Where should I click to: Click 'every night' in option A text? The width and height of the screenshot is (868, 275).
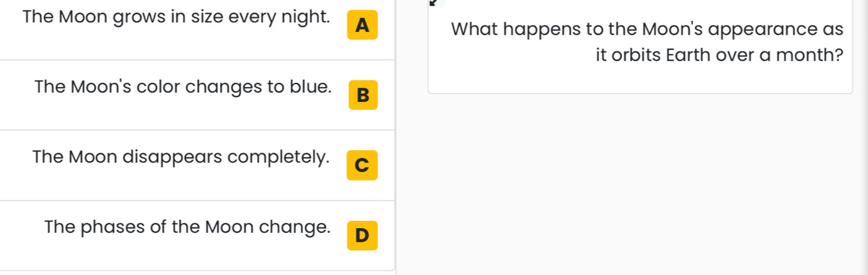(279, 17)
